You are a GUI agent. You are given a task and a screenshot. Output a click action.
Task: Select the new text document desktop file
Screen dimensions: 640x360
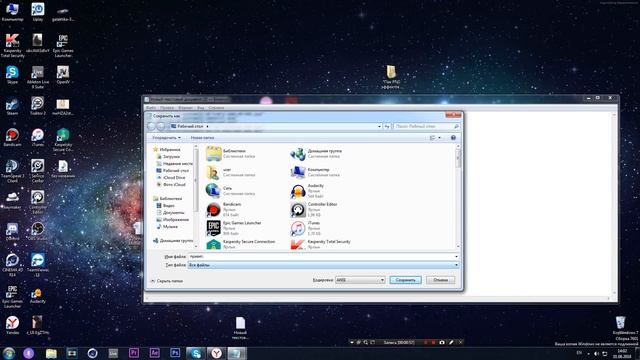(240, 328)
